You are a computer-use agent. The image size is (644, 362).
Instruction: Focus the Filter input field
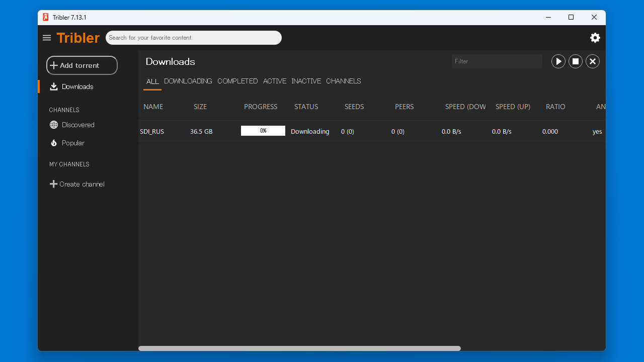click(497, 61)
